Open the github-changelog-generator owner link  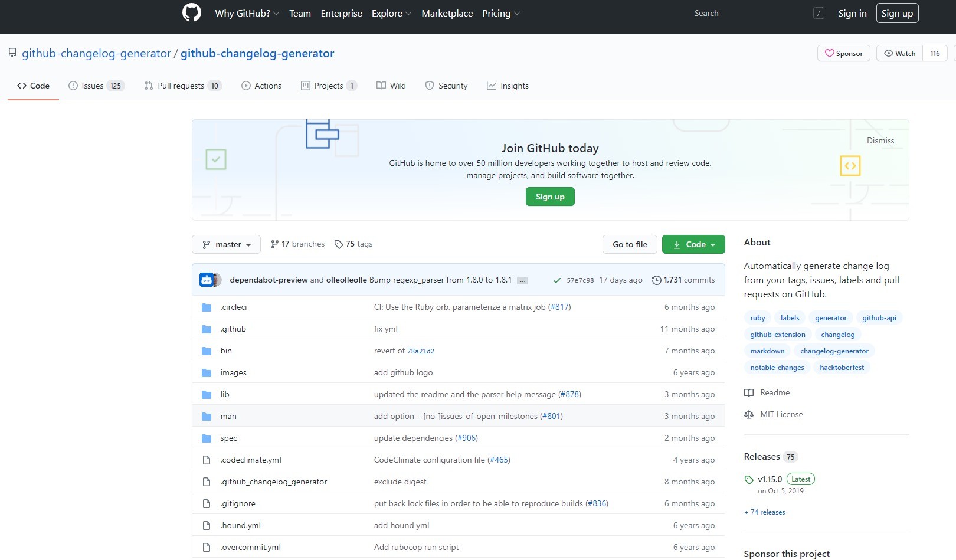[x=96, y=53]
